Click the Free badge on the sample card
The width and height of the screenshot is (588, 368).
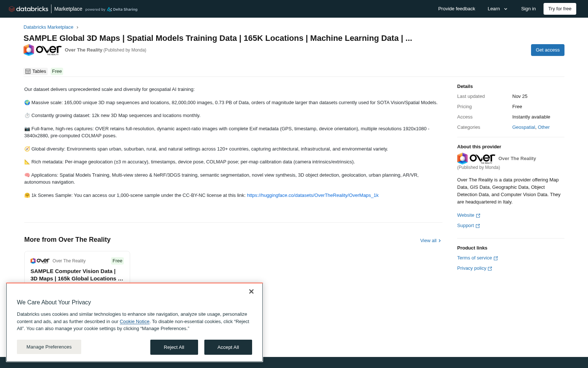click(118, 261)
